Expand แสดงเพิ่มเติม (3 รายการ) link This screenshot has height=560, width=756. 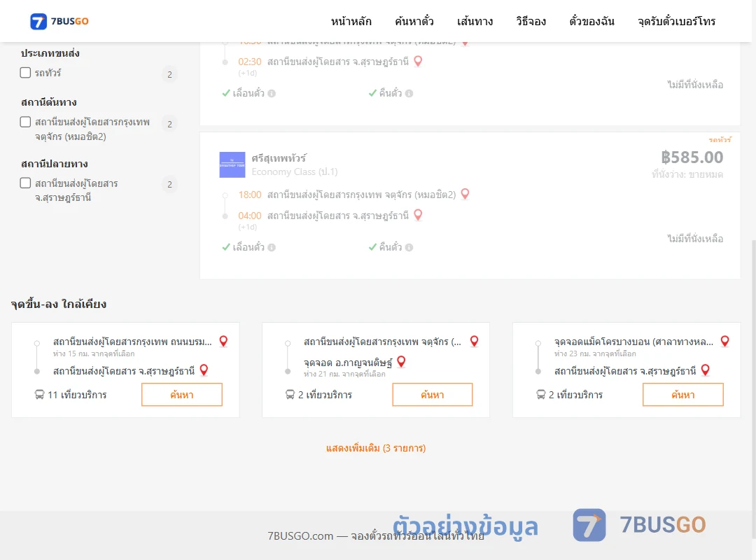376,448
